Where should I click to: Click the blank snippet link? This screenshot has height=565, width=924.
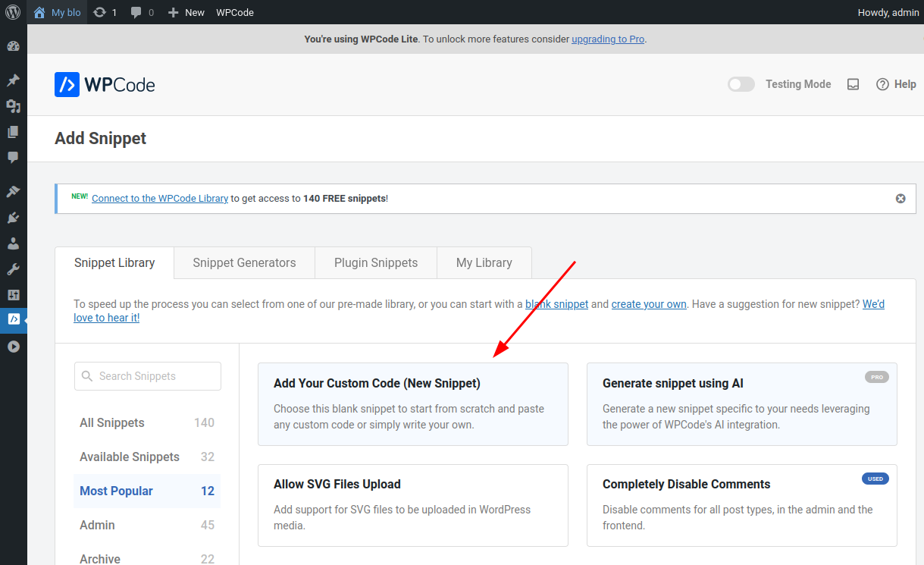tap(557, 304)
